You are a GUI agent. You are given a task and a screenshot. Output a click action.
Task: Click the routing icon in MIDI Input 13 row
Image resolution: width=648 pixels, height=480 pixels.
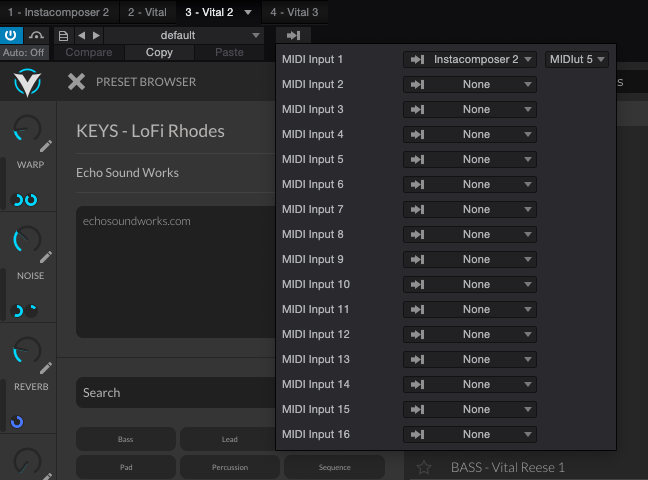417,360
